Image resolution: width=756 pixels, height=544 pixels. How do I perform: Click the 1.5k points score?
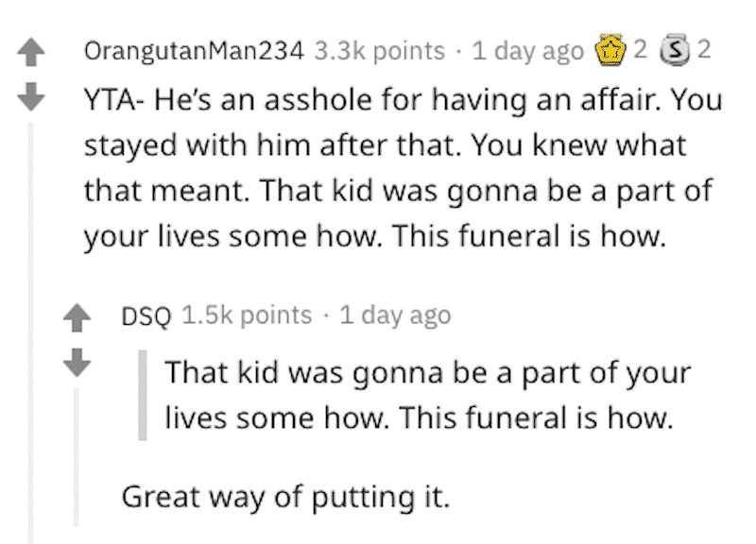point(247,316)
